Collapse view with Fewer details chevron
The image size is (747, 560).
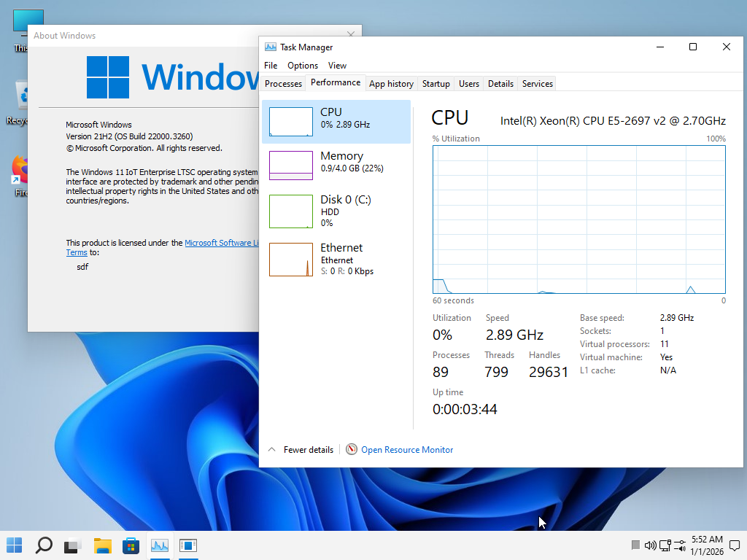pyautogui.click(x=271, y=449)
